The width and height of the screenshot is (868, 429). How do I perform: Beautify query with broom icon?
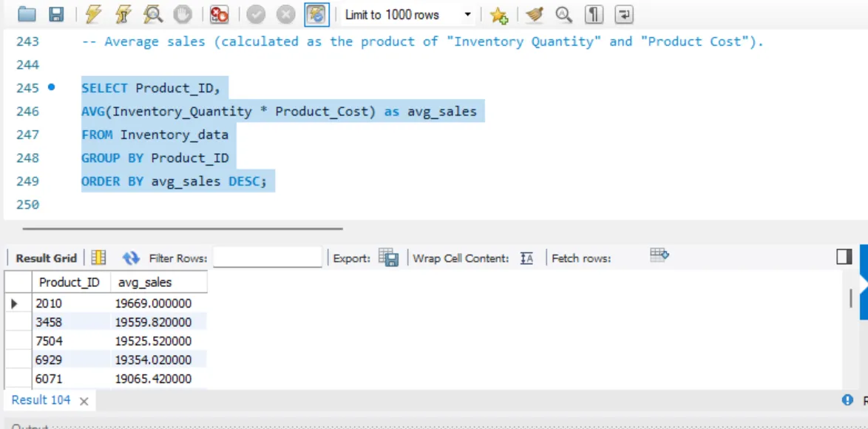(535, 14)
